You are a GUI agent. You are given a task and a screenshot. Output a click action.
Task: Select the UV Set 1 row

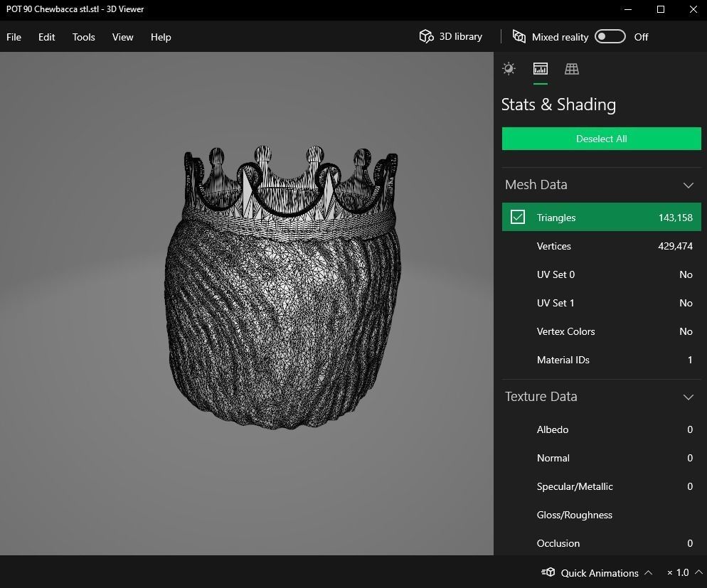pos(602,303)
